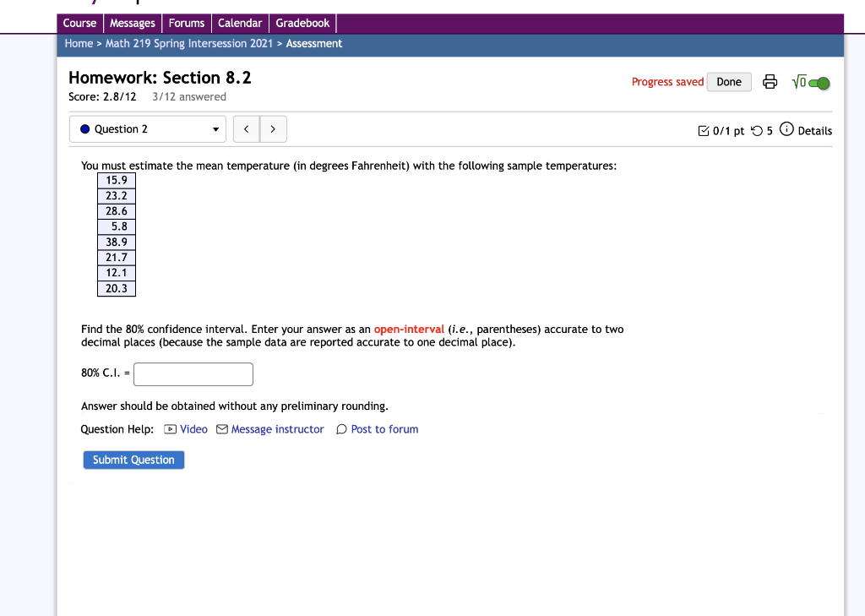Viewport: 865px width, 616px height.
Task: Click the Post to forum speech bubble icon
Action: click(x=340, y=429)
